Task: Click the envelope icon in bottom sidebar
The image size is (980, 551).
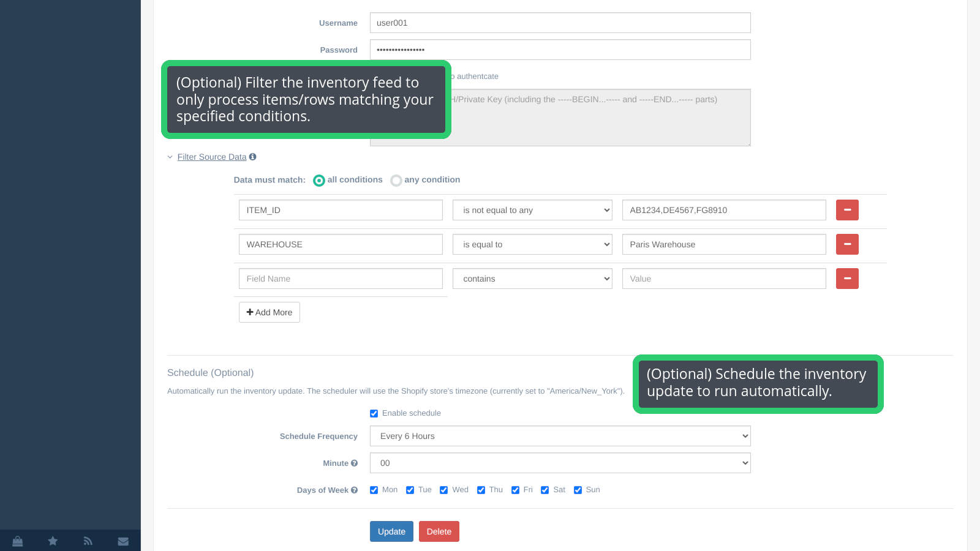Action: point(123,541)
